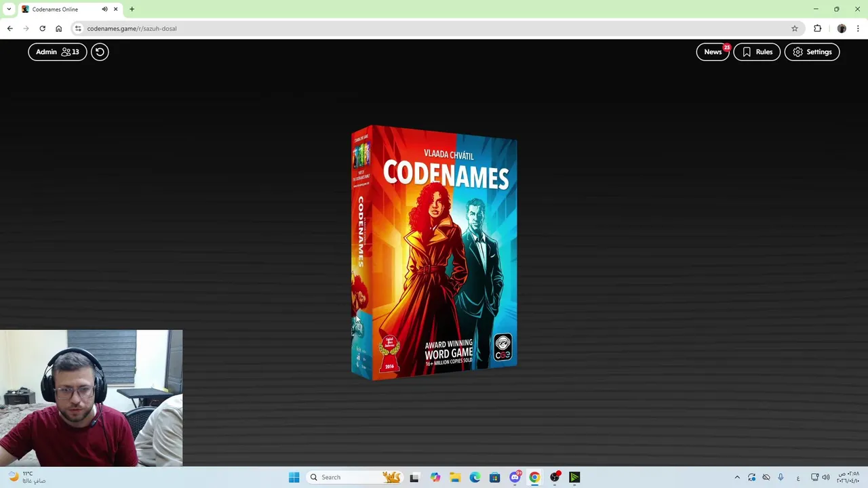Close the Codenames Online tab
This screenshot has height=488, width=868.
(116, 9)
